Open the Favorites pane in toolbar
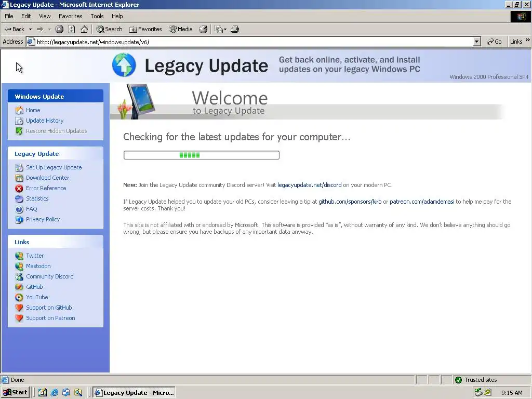This screenshot has height=399, width=532. [x=145, y=29]
